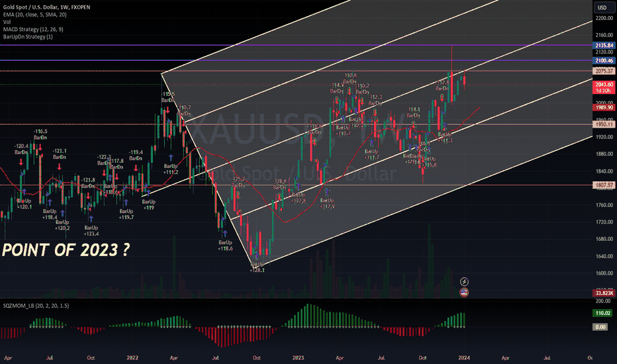Click the 2200.00 price axis label
The width and height of the screenshot is (617, 364).
[604, 18]
